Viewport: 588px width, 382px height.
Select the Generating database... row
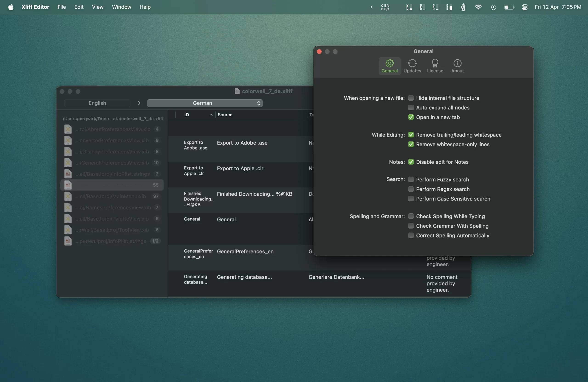tap(244, 277)
